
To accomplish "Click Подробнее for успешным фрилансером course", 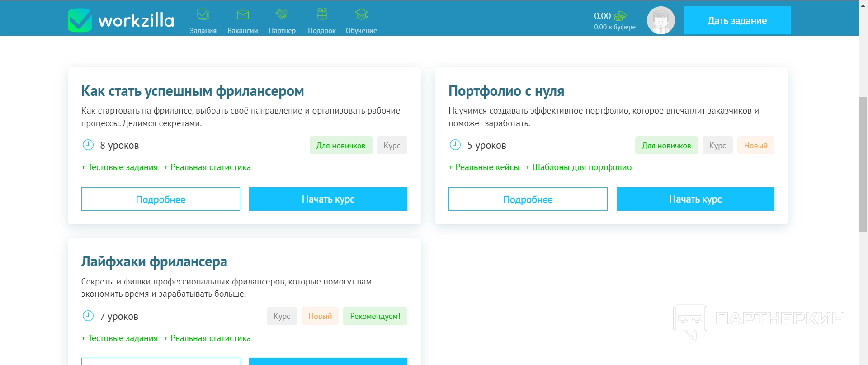I will click(160, 199).
